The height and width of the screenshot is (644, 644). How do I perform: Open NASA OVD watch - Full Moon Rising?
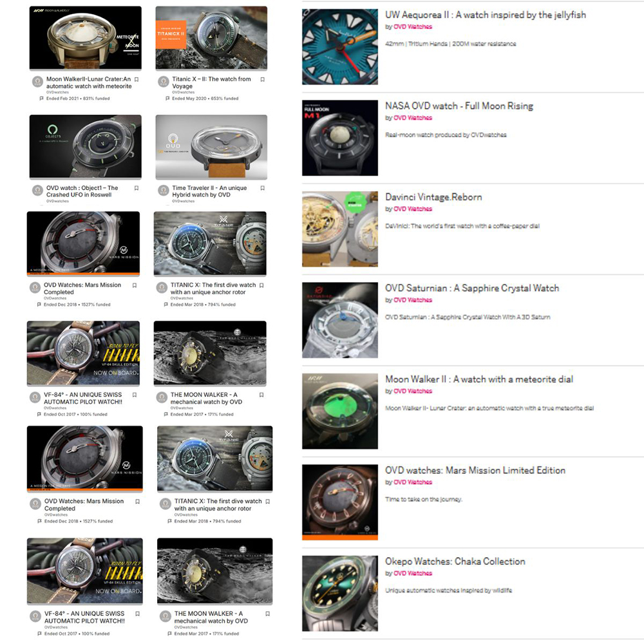click(459, 106)
